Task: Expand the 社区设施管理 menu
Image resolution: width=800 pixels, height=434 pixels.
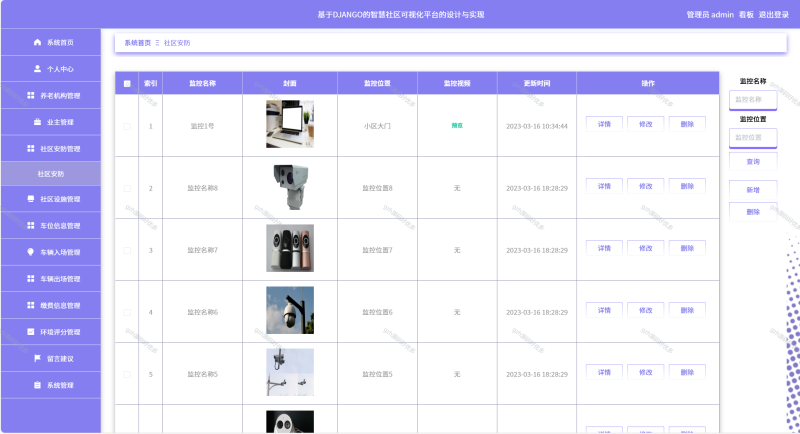Action: point(51,199)
